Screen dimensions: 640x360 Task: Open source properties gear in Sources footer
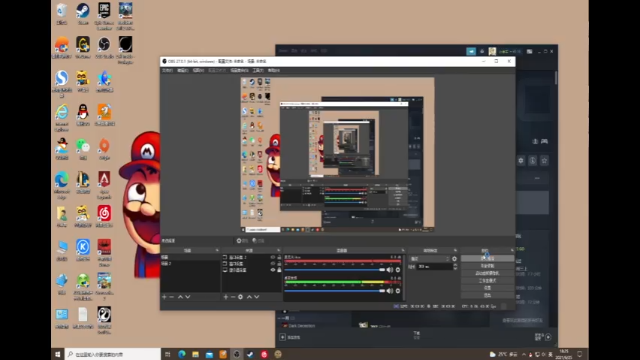tap(240, 297)
